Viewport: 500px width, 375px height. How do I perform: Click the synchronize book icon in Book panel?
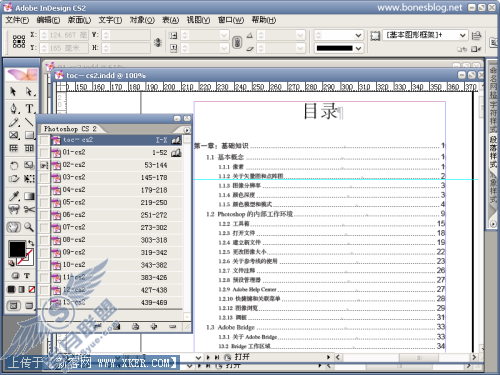tap(97, 326)
